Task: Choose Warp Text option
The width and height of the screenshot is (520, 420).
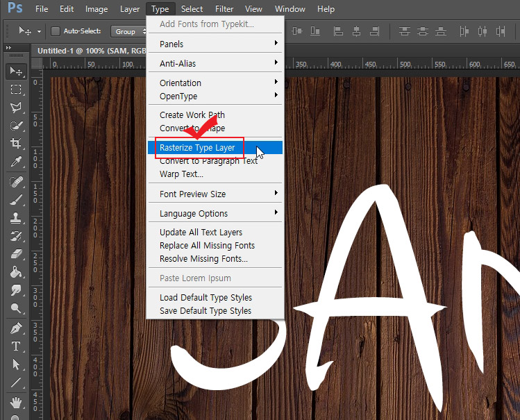Action: point(215,174)
